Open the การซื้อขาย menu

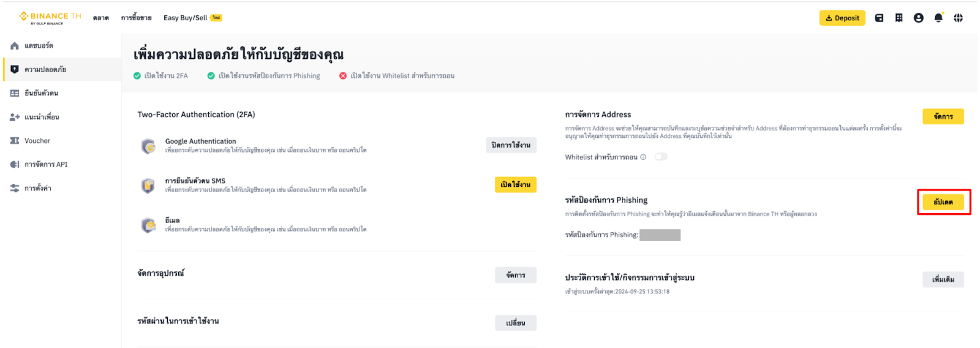(136, 18)
